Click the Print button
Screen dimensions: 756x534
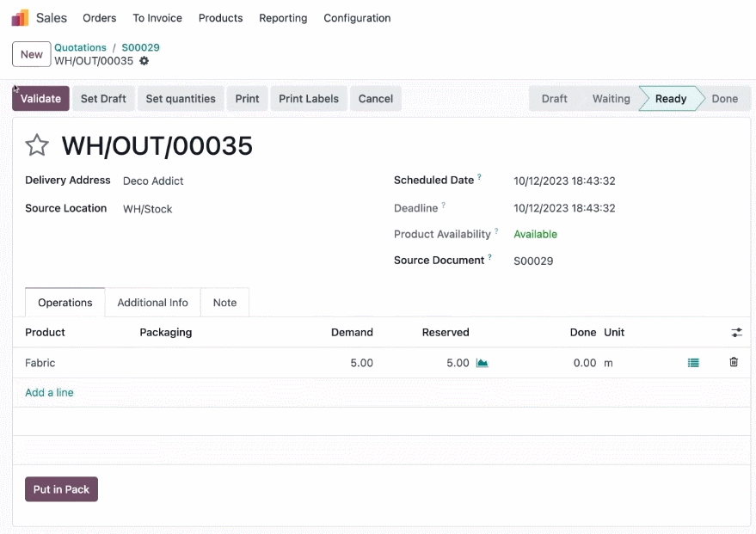pyautogui.click(x=247, y=98)
